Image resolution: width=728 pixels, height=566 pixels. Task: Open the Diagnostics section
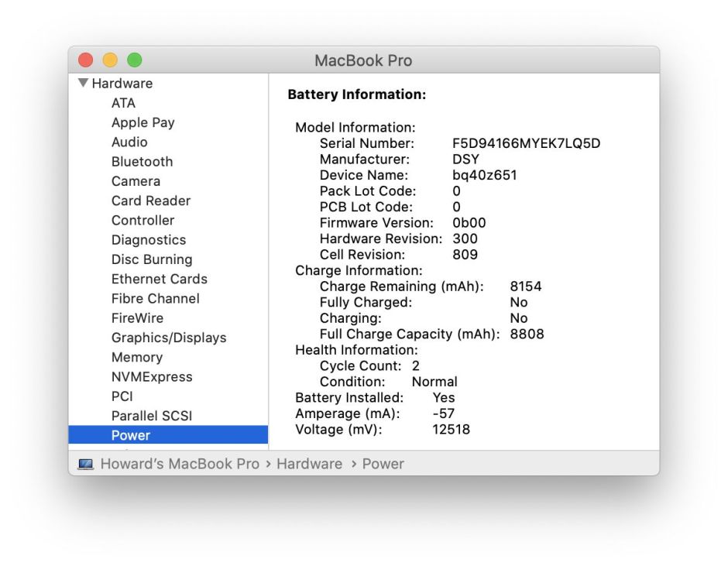click(x=148, y=239)
